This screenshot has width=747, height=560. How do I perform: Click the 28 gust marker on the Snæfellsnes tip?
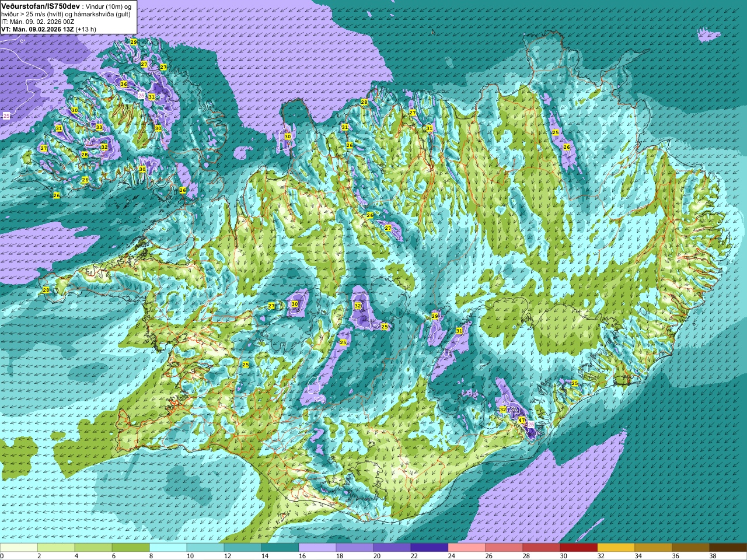(46, 290)
